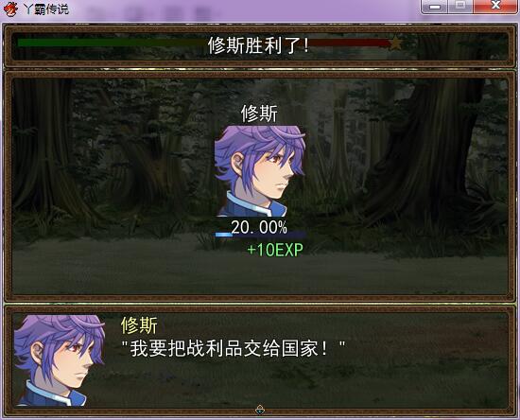Click the character name 修斯 above portrait
The image size is (520, 420).
(259, 114)
